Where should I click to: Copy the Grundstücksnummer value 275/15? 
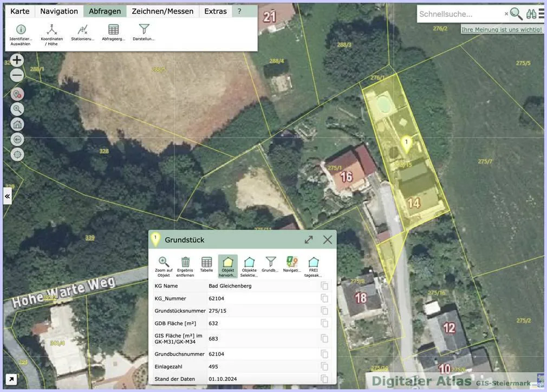coord(324,311)
